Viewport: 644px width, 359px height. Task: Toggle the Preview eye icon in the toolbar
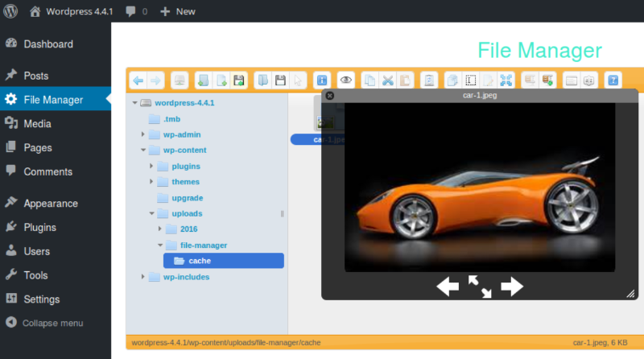click(x=346, y=80)
